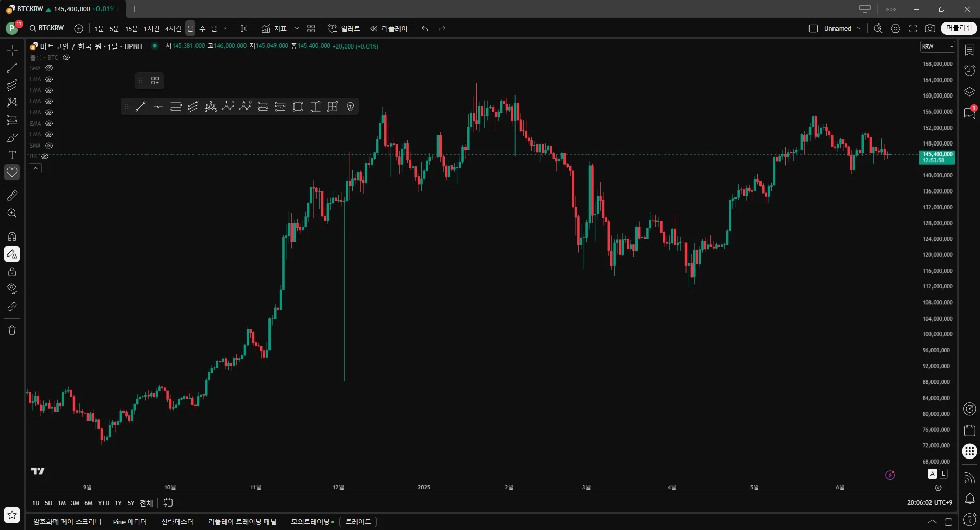This screenshot has width=980, height=530.
Task: Open the heart favorites icons tool
Action: tap(12, 173)
